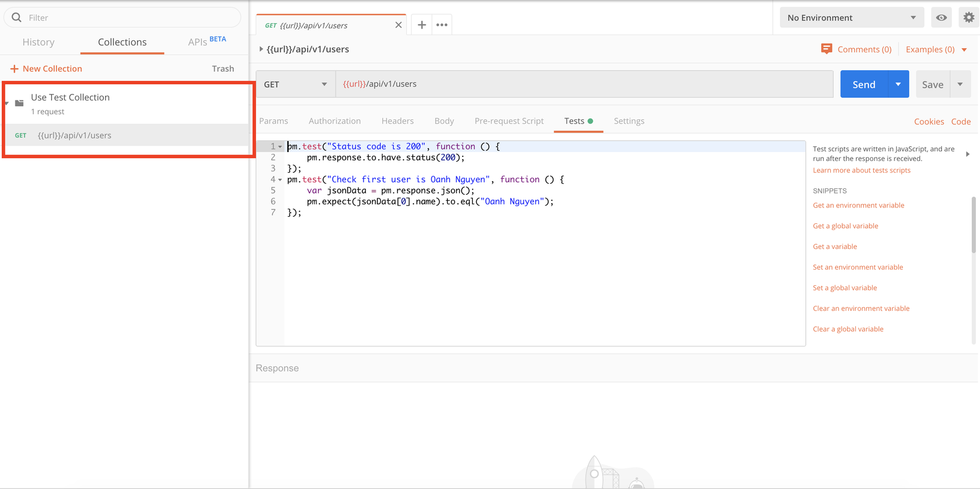Open the No Environment dropdown
The width and height of the screenshot is (980, 489).
coord(852,18)
